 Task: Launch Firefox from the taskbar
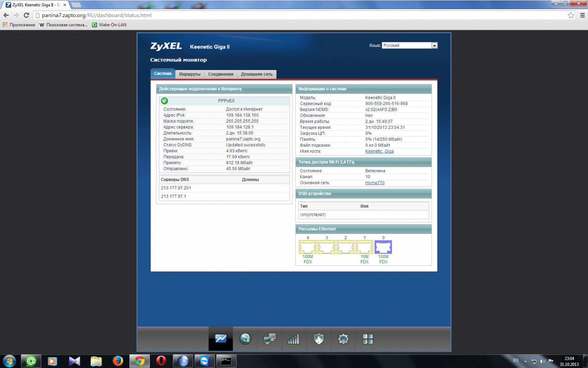pyautogui.click(x=117, y=361)
